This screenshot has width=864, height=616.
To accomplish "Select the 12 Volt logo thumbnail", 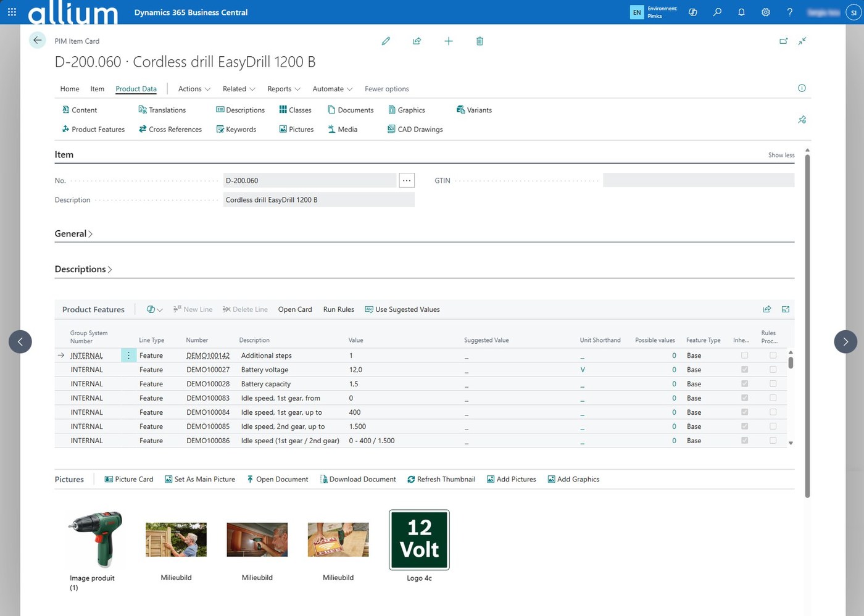I will point(419,540).
